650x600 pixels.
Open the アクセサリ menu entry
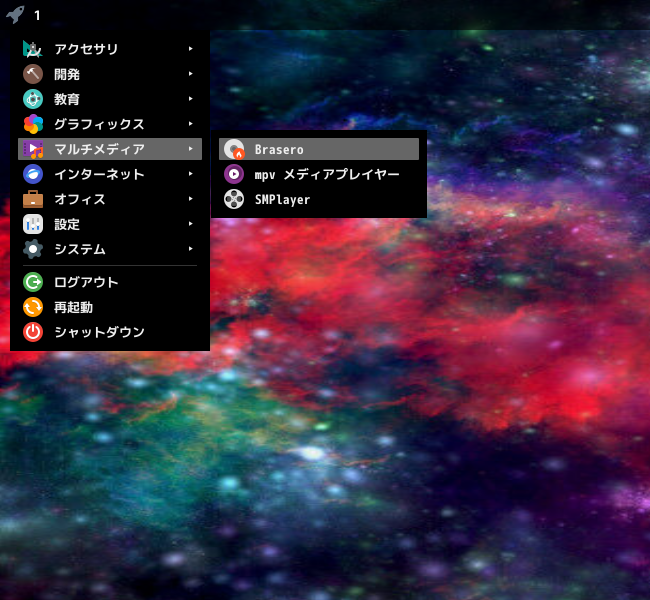pyautogui.click(x=110, y=49)
